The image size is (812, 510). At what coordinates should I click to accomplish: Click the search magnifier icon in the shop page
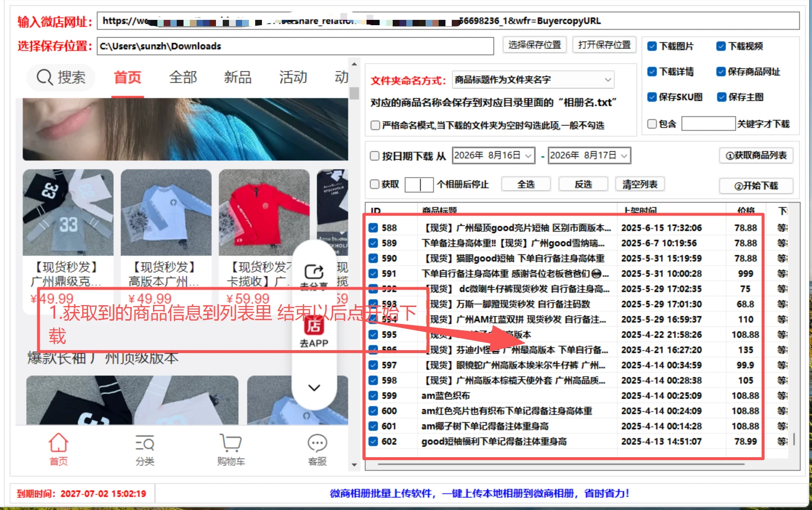coord(45,77)
